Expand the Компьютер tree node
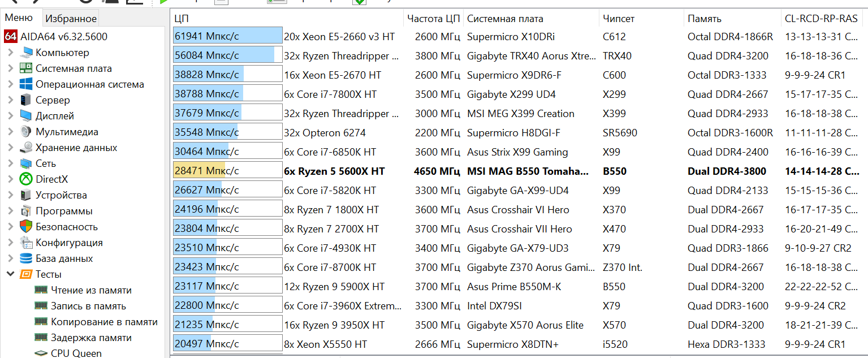 10,53
